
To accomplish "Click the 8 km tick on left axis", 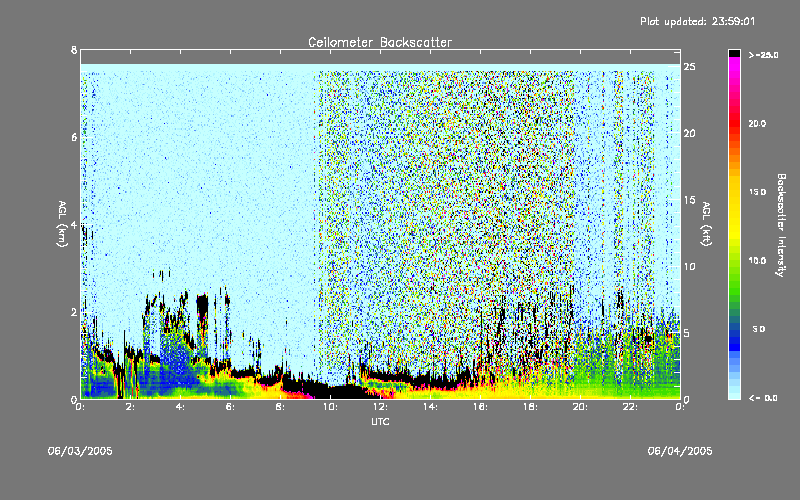I will [x=74, y=50].
